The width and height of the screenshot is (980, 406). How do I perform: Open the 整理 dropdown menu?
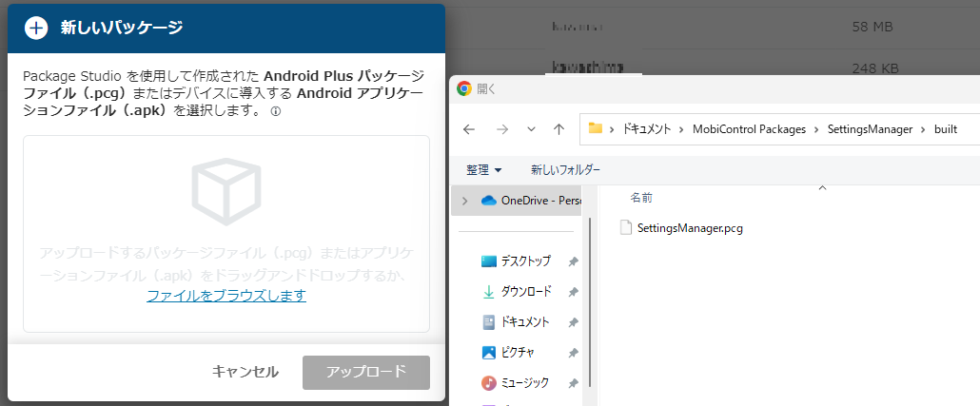click(x=483, y=170)
